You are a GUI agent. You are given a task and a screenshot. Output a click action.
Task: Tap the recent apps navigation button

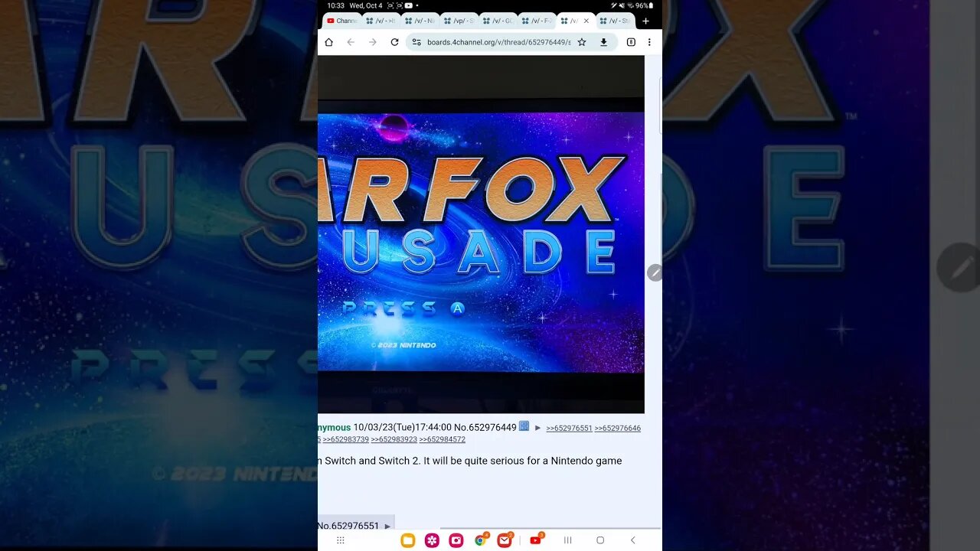(x=568, y=540)
